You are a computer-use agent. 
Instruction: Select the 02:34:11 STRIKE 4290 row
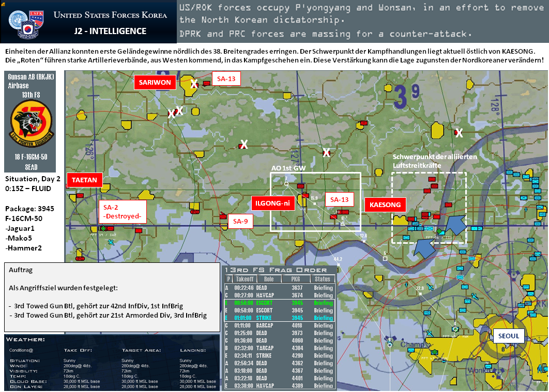pos(279,356)
